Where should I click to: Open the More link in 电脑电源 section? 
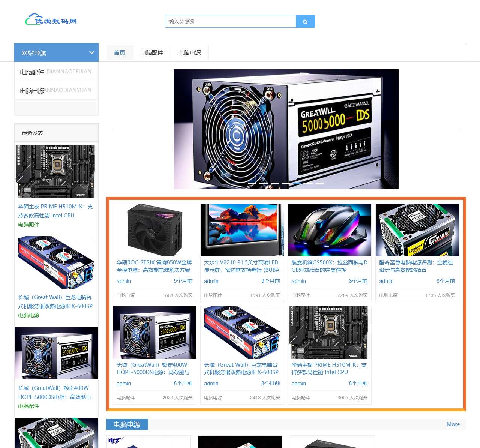[453, 424]
